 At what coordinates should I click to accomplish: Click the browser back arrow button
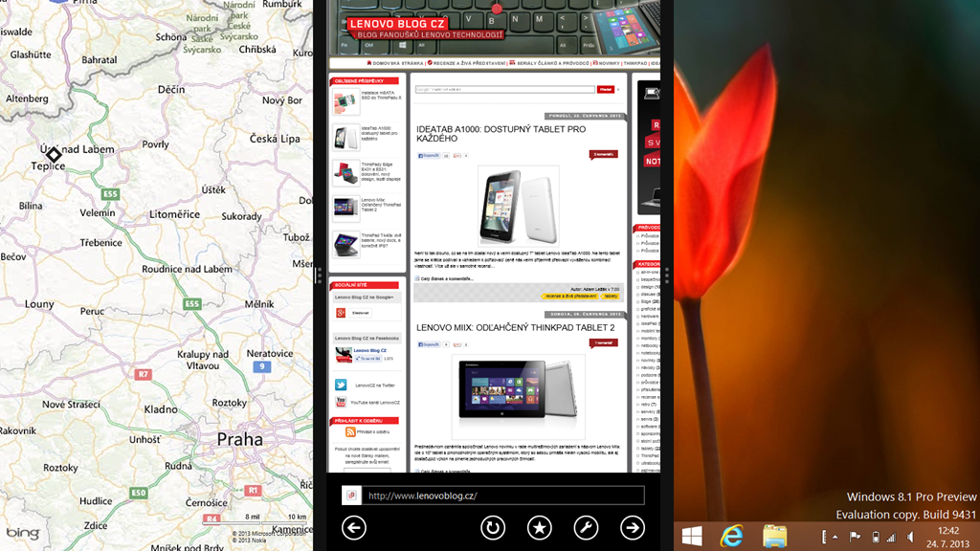354,527
